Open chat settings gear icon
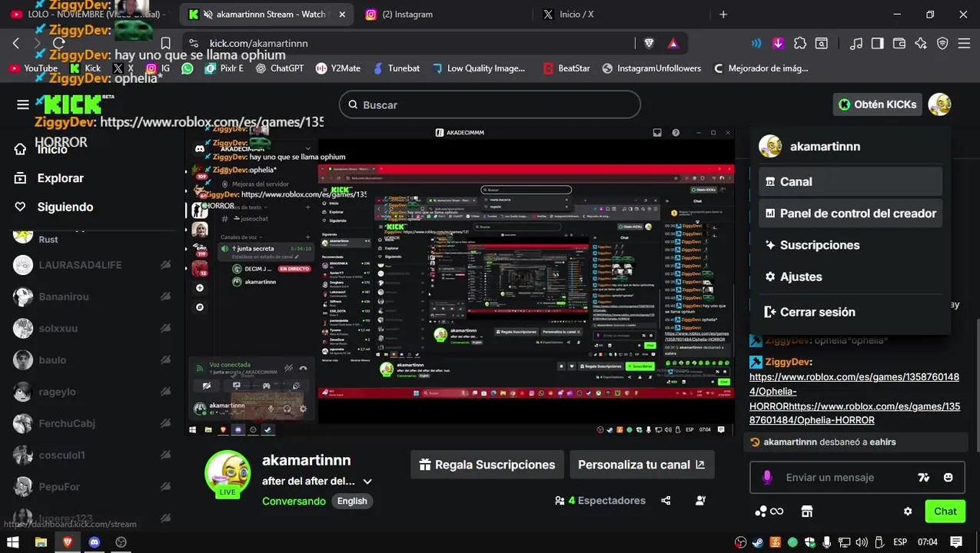 (908, 512)
